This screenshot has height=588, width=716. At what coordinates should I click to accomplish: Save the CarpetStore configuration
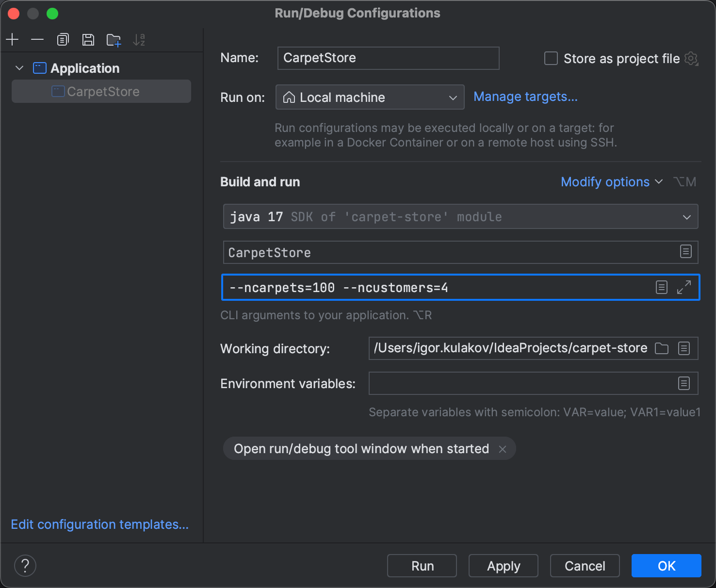[88, 39]
